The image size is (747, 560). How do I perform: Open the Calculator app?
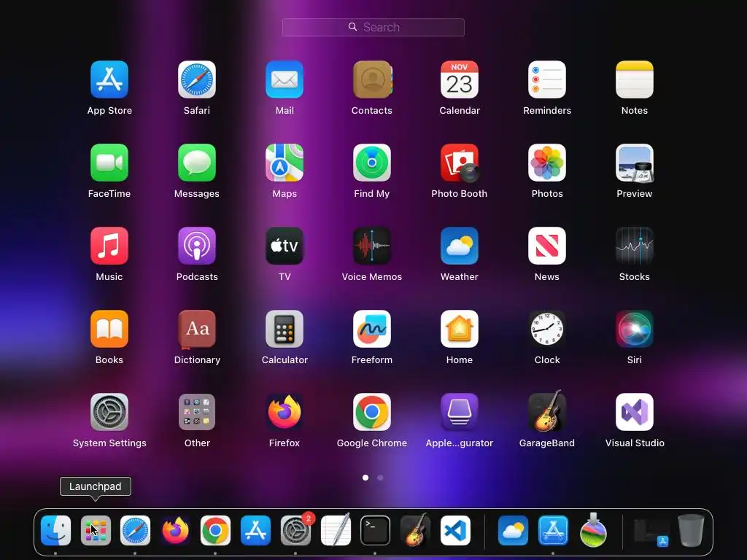coord(285,329)
